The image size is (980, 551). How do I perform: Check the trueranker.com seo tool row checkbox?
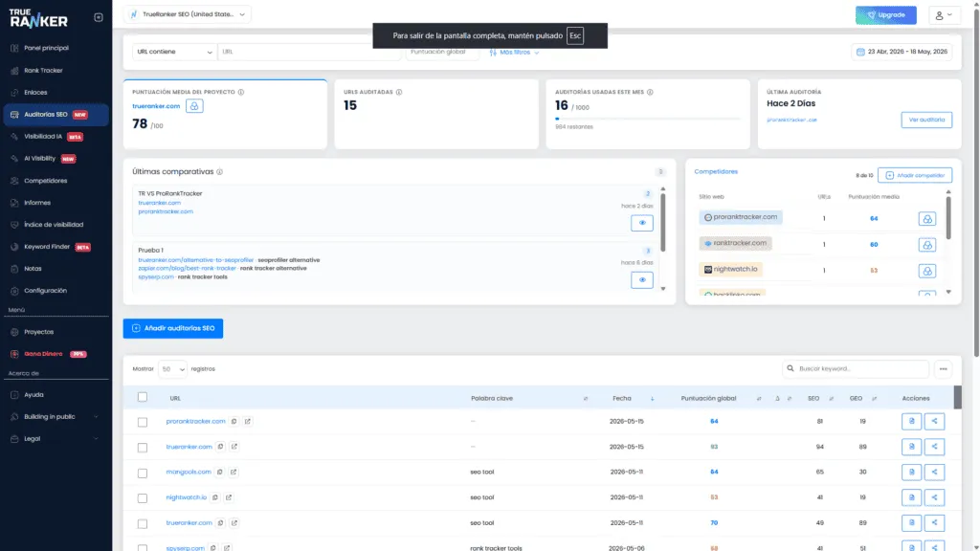(143, 523)
